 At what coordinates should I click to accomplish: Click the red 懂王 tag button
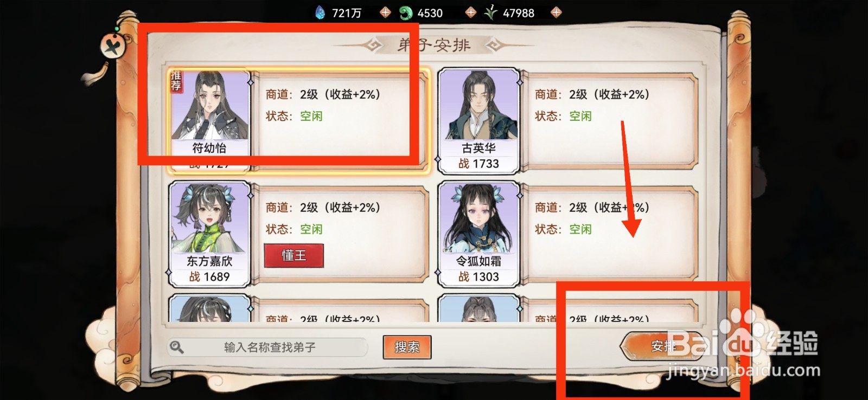(294, 255)
